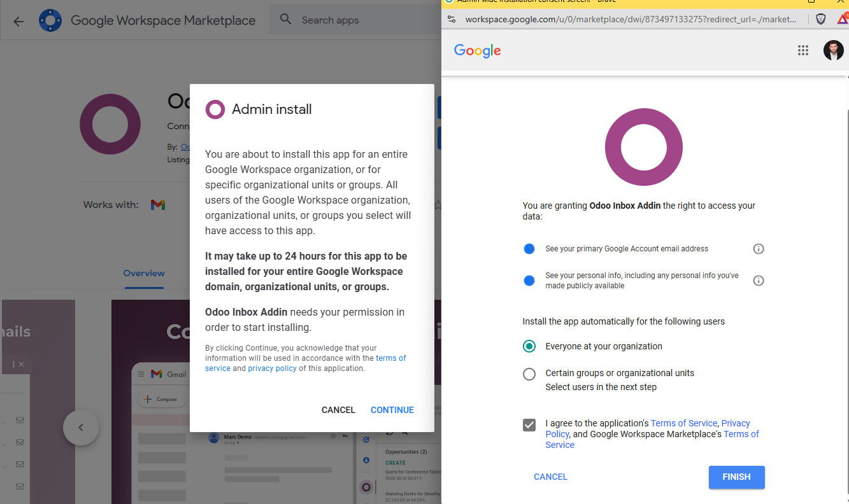This screenshot has width=849, height=504.
Task: Open the Google apps grid icon
Action: (803, 50)
